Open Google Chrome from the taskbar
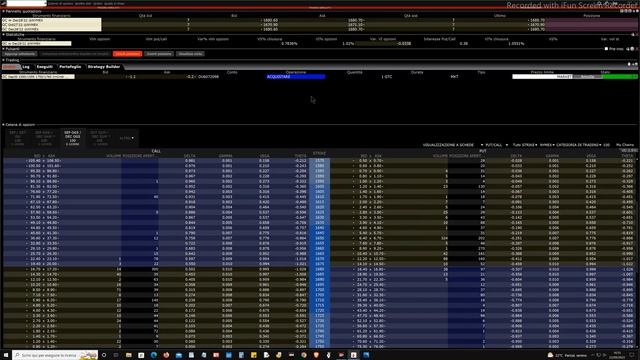The width and height of the screenshot is (640, 360). tap(304, 355)
